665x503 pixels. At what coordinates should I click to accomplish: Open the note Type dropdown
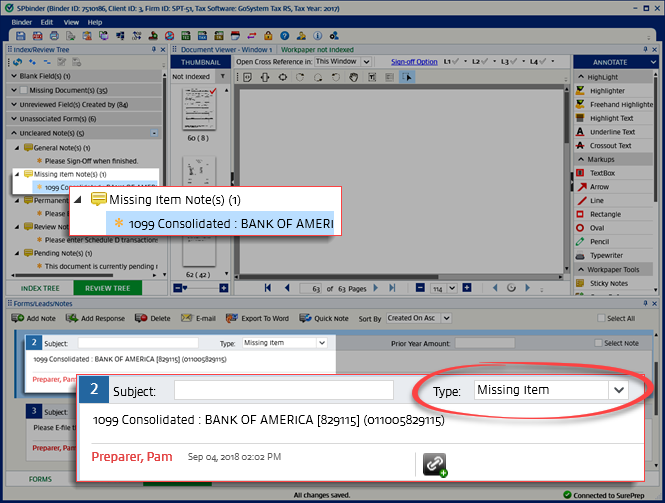[619, 390]
